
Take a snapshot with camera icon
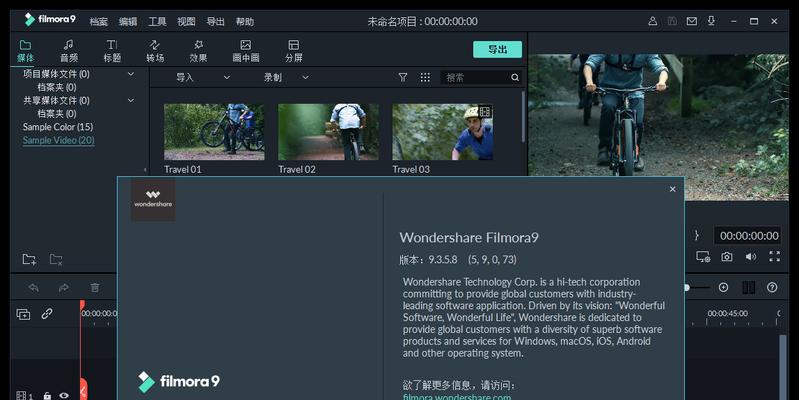tap(727, 256)
